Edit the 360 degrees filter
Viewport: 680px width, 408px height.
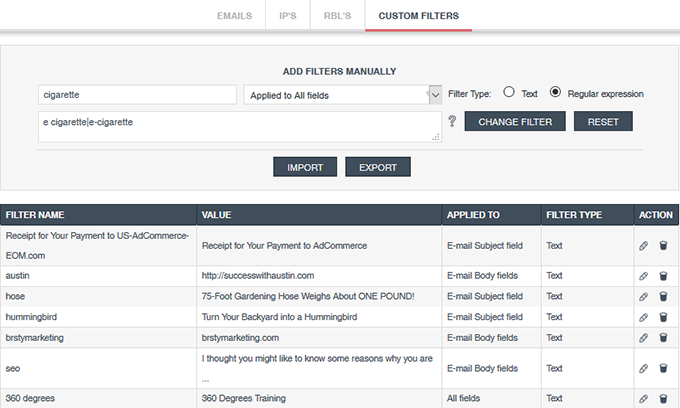pyautogui.click(x=643, y=398)
